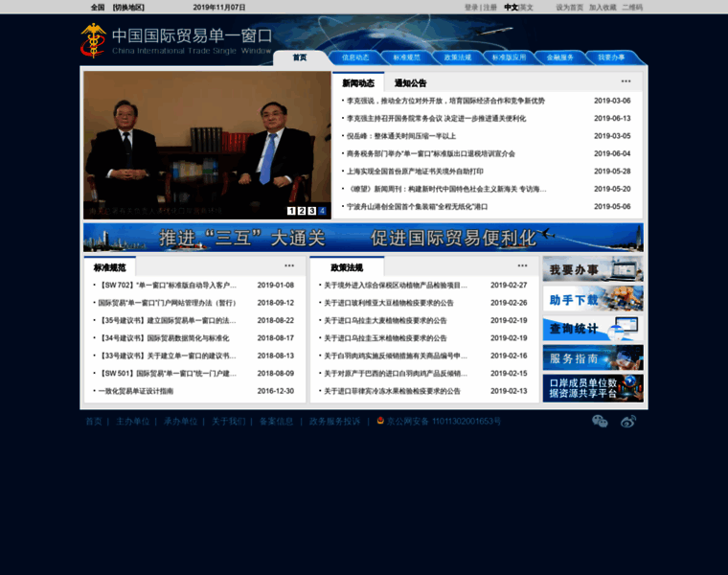Select the 金融服务 navigation tab

560,57
